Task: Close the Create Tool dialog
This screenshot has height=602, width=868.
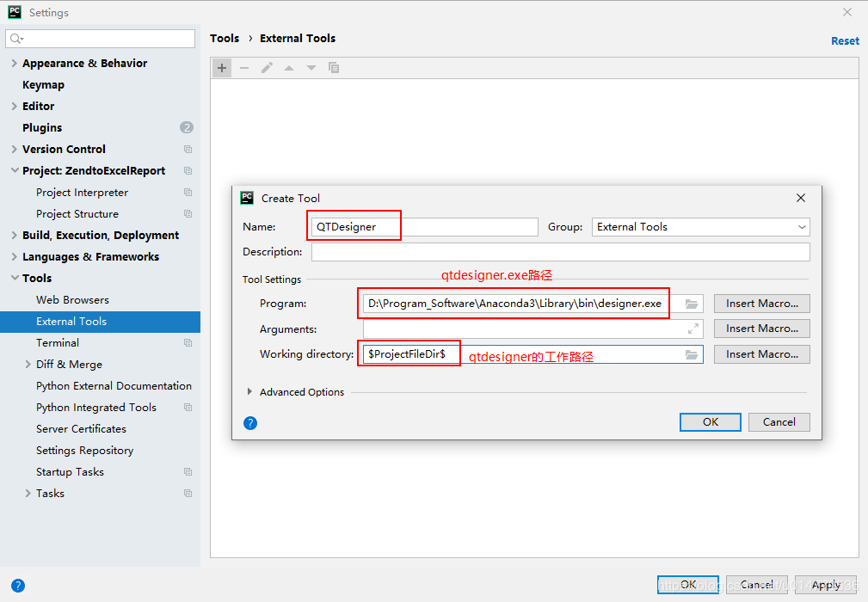Action: (x=800, y=198)
